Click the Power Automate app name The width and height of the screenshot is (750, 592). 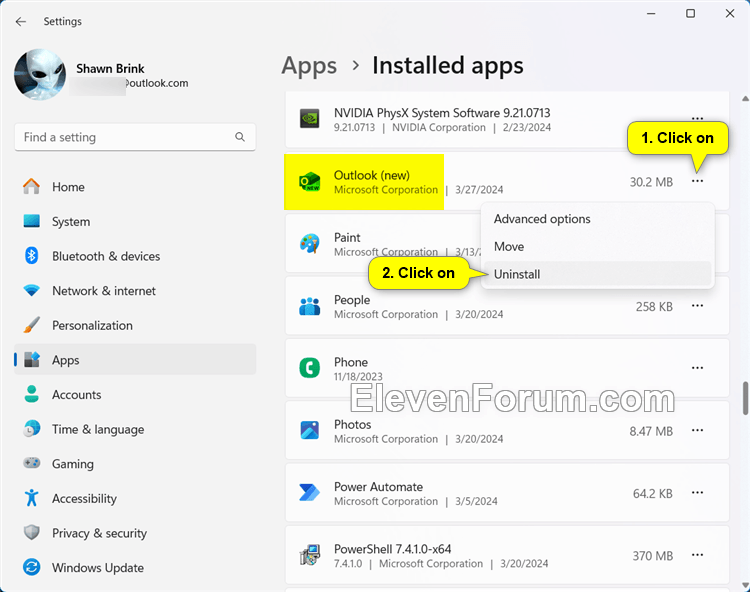[378, 486]
